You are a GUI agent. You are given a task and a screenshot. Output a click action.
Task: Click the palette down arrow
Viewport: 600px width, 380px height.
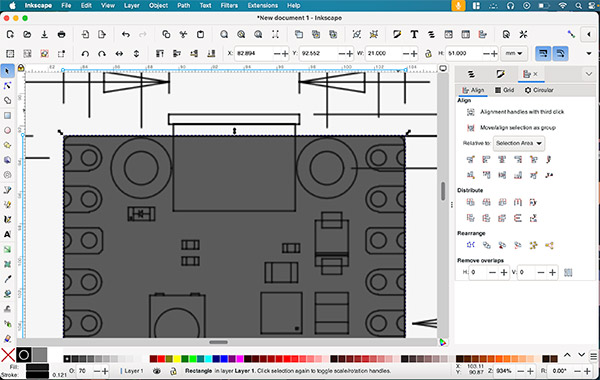coord(581,355)
